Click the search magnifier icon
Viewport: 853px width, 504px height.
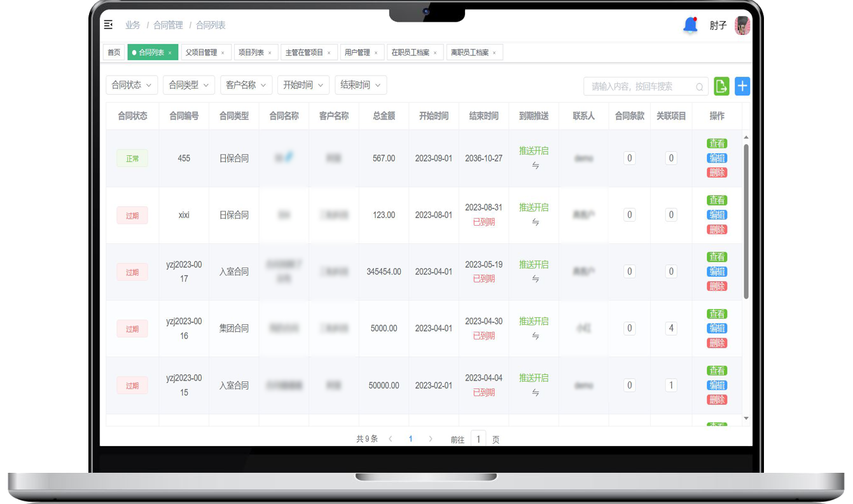tap(700, 87)
